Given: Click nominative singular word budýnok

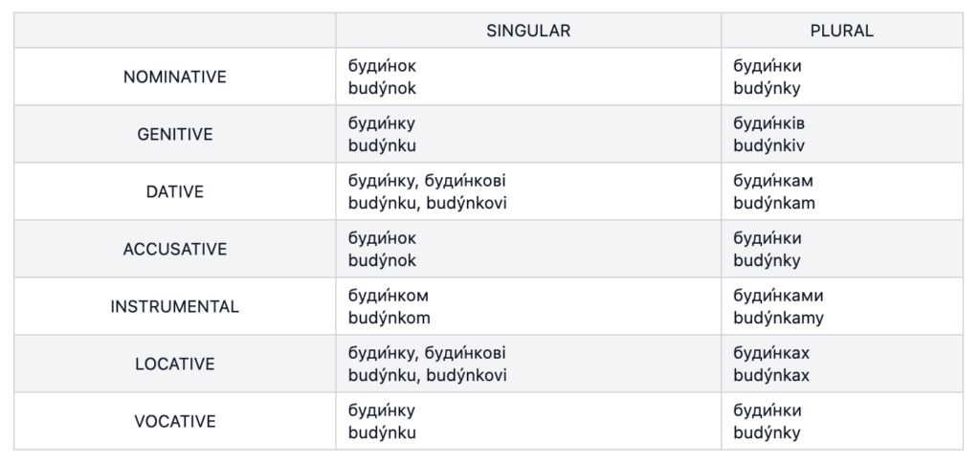Looking at the screenshot, I should click(x=382, y=88).
